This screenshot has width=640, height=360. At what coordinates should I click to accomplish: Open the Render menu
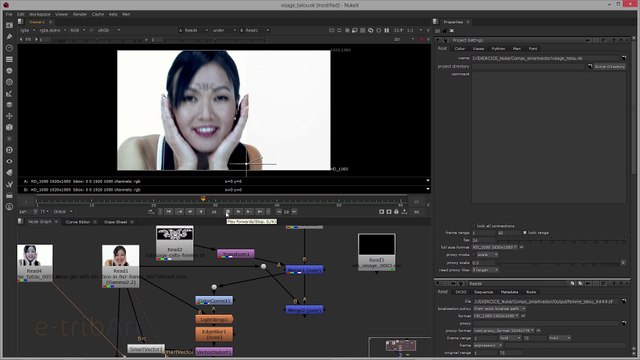click(80, 14)
